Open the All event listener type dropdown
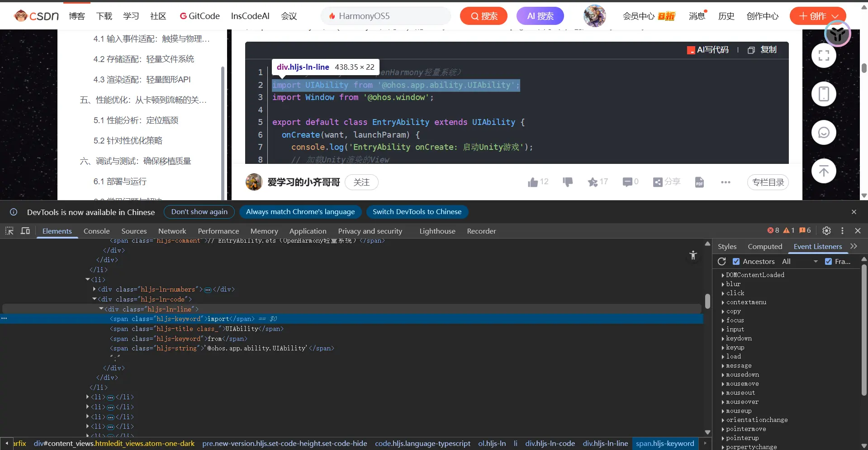This screenshot has height=450, width=868. click(x=800, y=262)
